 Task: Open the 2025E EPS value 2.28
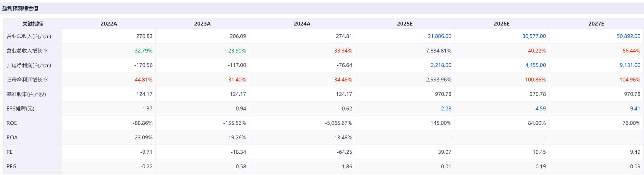(446, 109)
